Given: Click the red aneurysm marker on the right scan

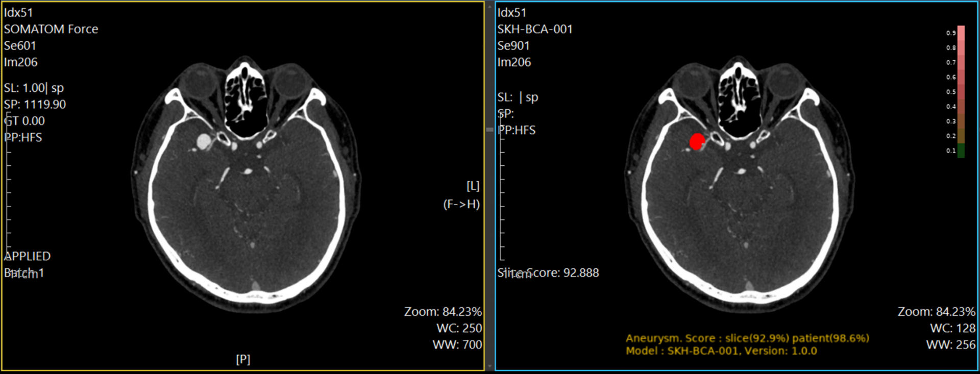Looking at the screenshot, I should (x=697, y=141).
